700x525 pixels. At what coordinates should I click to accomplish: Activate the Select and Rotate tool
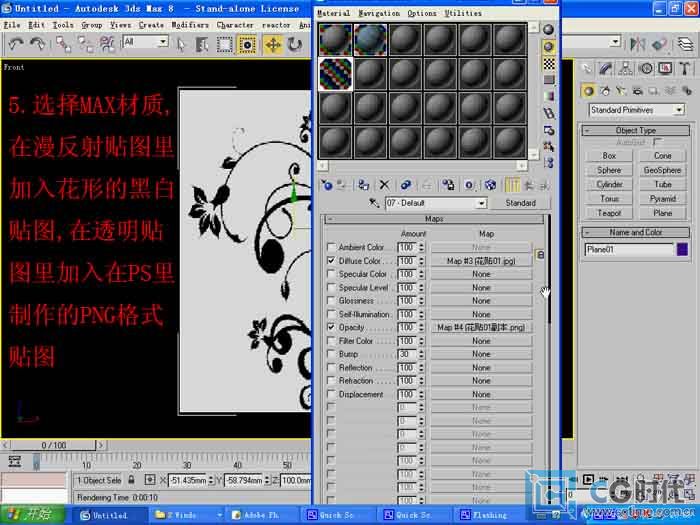[294, 45]
